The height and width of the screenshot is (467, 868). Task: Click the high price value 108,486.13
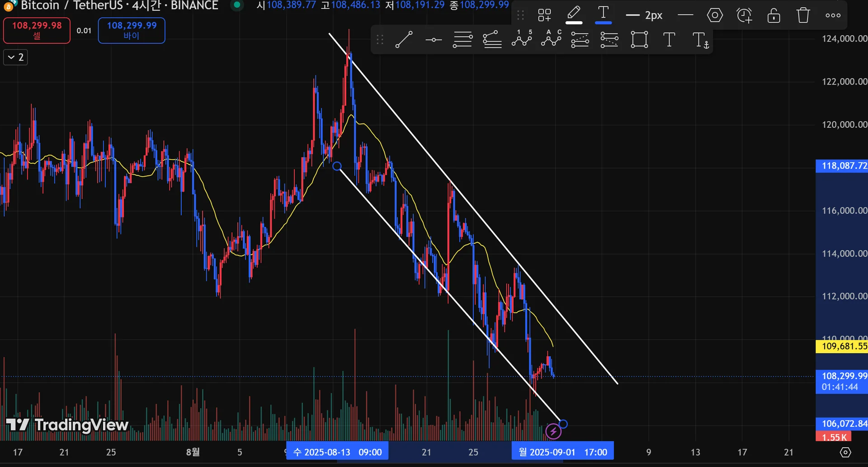pyautogui.click(x=356, y=5)
